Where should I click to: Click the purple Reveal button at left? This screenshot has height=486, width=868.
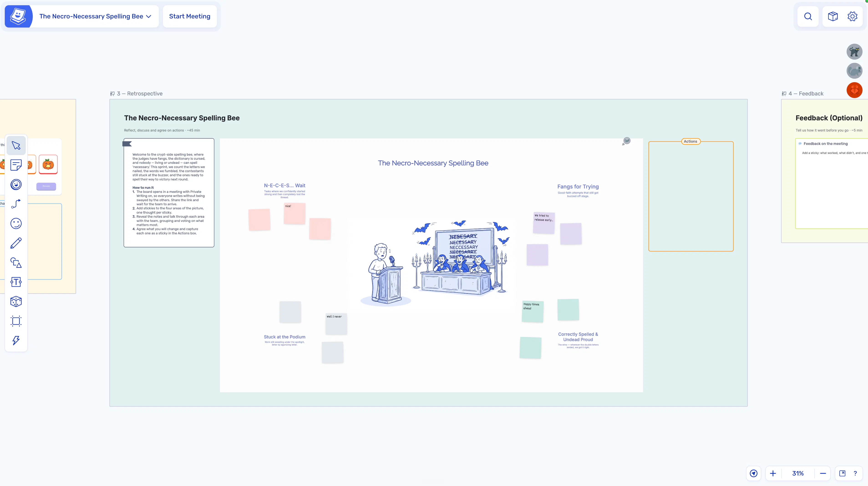point(46,186)
